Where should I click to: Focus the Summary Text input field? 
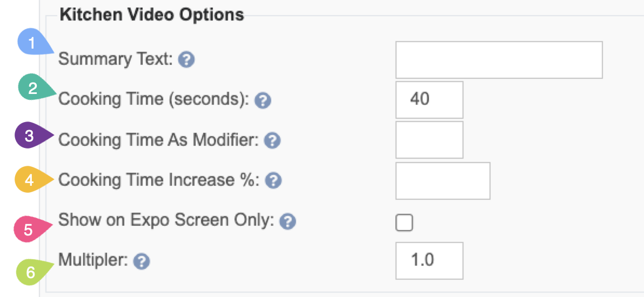point(499,59)
